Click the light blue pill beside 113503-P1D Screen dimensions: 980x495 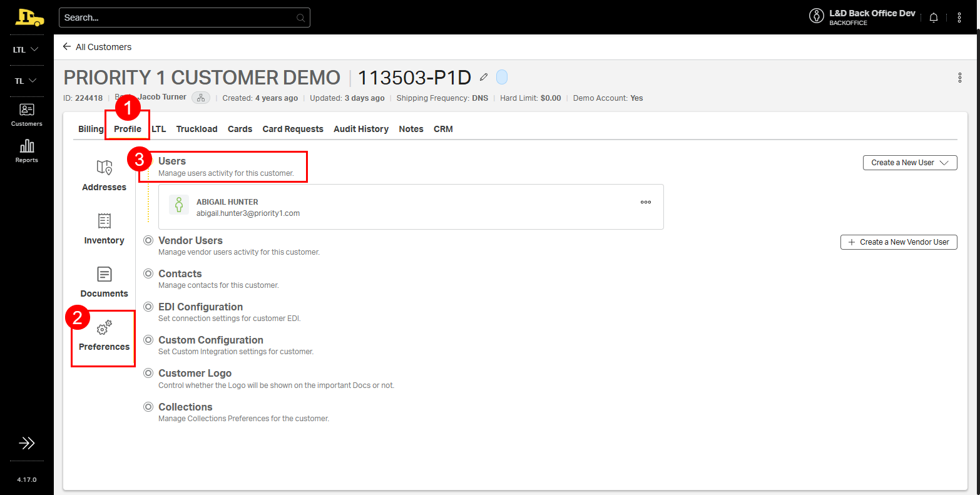pyautogui.click(x=502, y=77)
